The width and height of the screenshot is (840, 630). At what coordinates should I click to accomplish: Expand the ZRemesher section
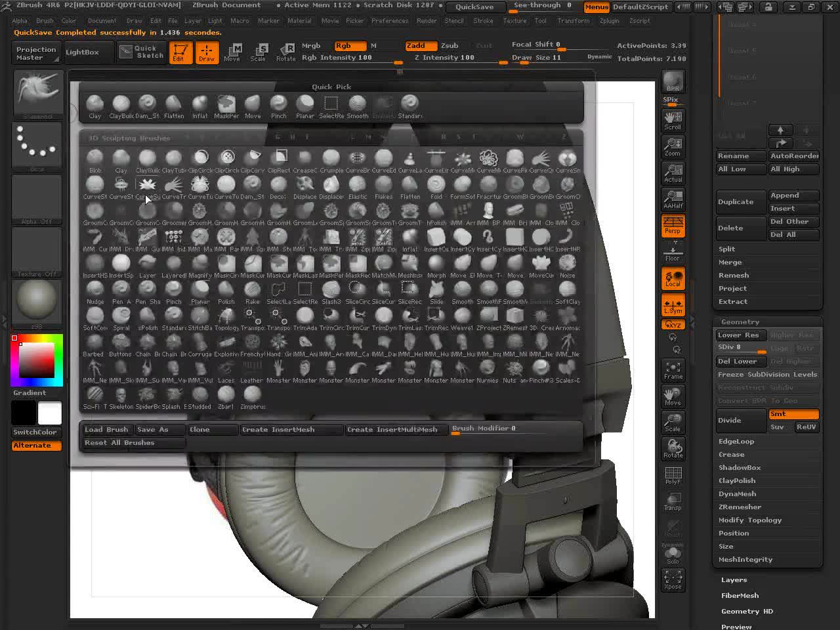[x=740, y=507]
